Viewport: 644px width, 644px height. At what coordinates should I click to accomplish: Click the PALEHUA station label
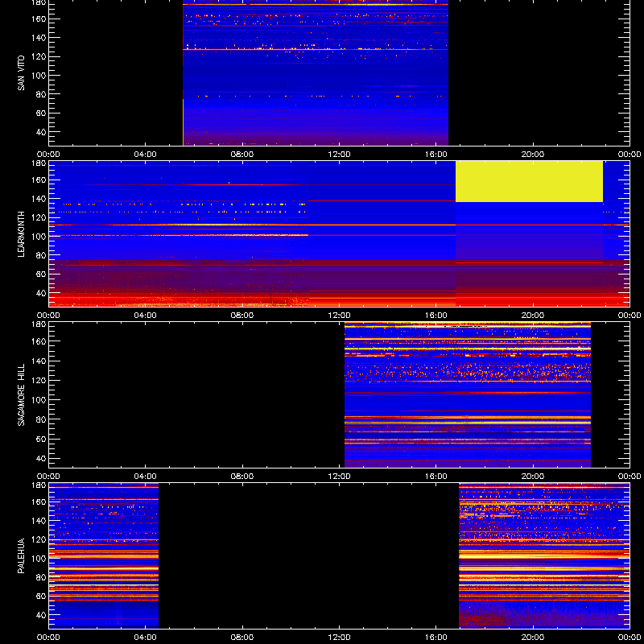coord(21,555)
